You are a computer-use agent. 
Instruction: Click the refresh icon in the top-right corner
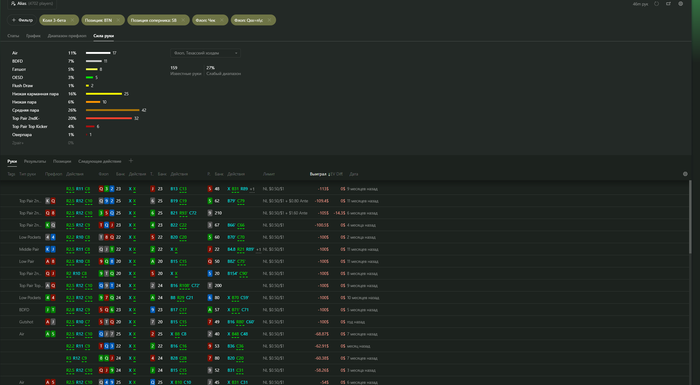click(656, 4)
